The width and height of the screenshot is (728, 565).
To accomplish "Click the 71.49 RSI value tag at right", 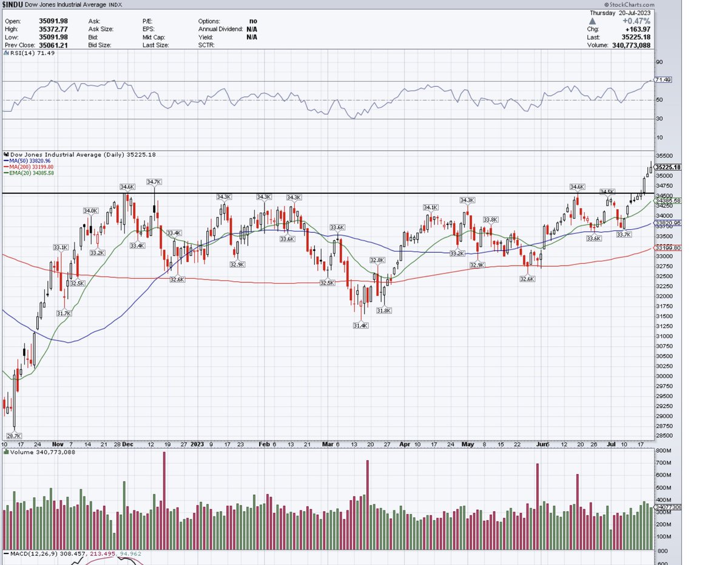I will (x=664, y=79).
